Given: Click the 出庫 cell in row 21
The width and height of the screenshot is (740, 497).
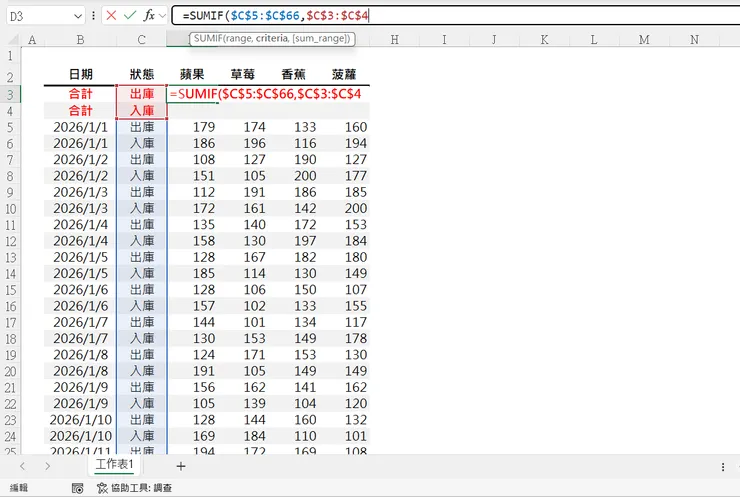Looking at the screenshot, I should click(x=142, y=387).
